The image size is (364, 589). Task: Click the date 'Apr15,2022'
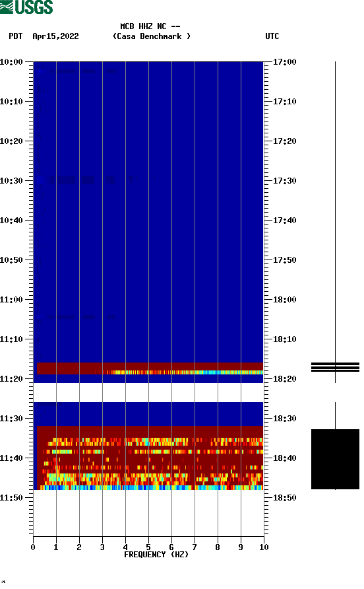(x=55, y=36)
